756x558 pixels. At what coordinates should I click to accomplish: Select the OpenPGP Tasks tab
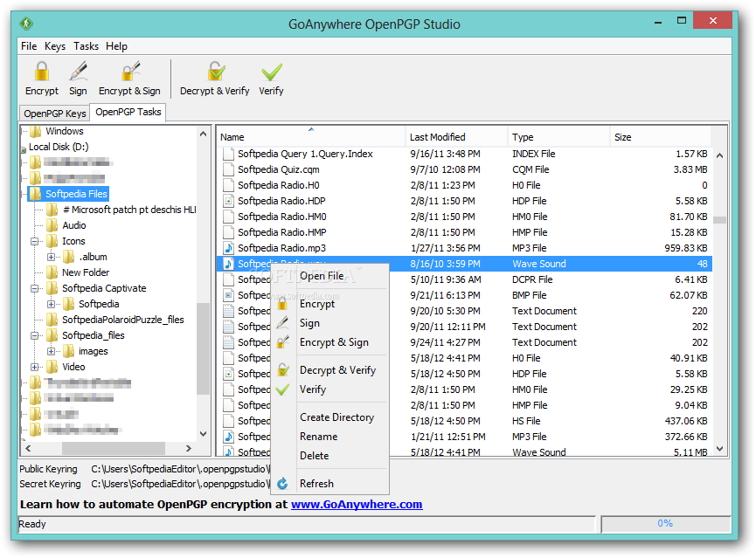coord(128,112)
